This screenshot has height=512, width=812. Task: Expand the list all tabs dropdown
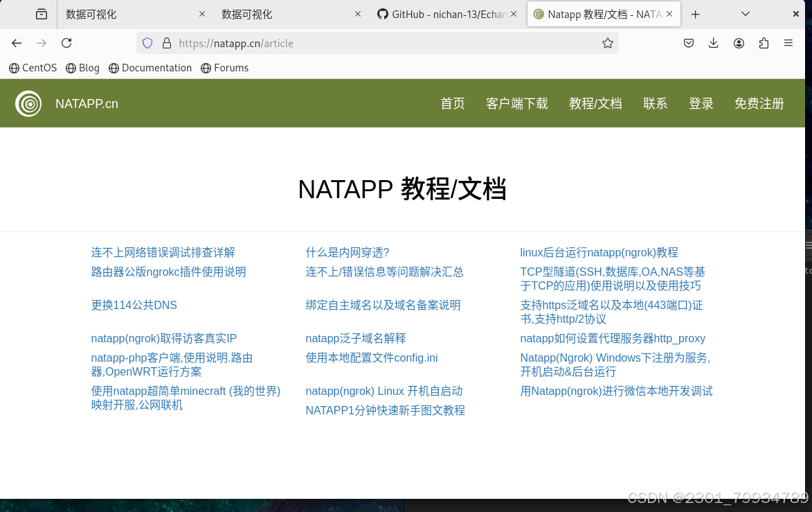[745, 14]
